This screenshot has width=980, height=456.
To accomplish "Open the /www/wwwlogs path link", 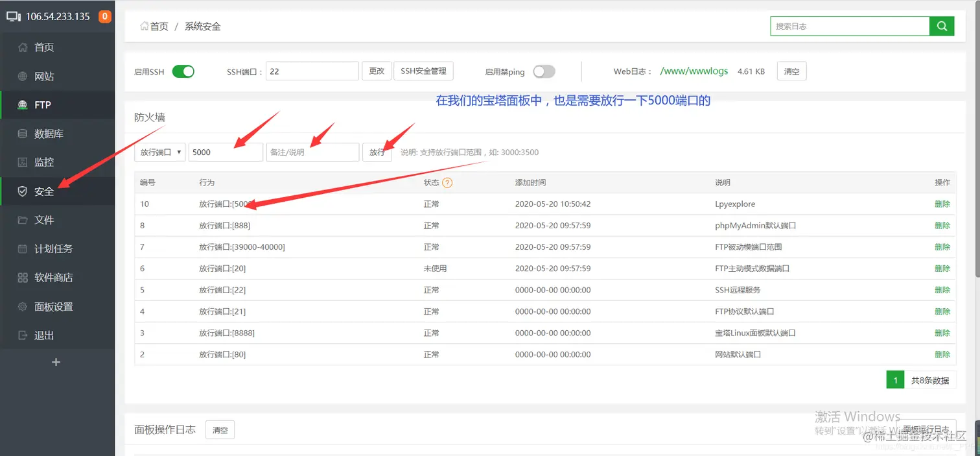I will 694,71.
